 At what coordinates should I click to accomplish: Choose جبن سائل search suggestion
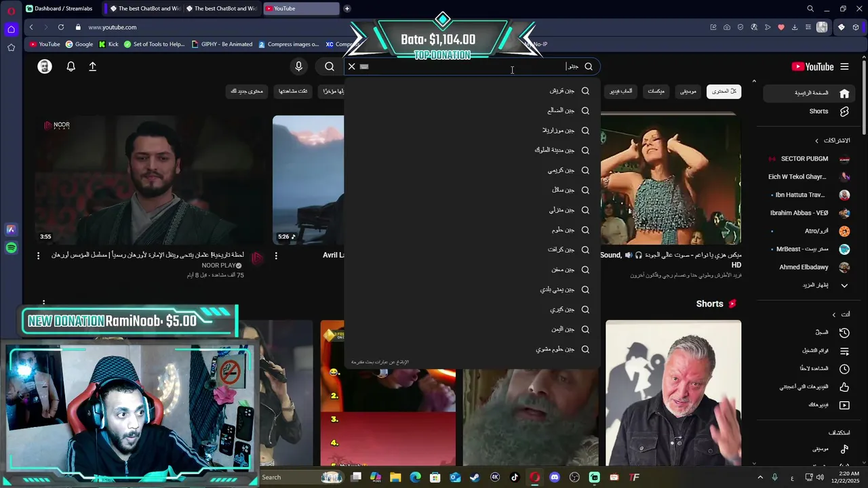click(x=473, y=190)
